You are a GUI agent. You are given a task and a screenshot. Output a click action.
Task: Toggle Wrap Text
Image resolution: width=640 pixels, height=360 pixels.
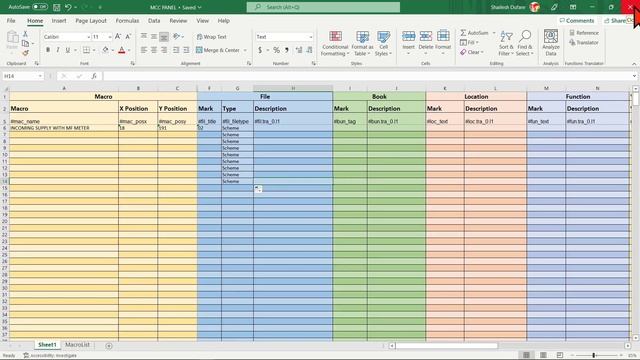pyautogui.click(x=211, y=37)
